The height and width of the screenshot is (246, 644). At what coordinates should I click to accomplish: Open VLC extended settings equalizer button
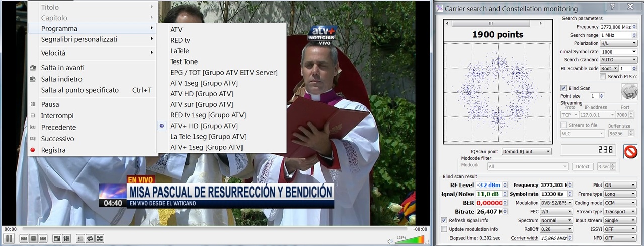(x=66, y=238)
